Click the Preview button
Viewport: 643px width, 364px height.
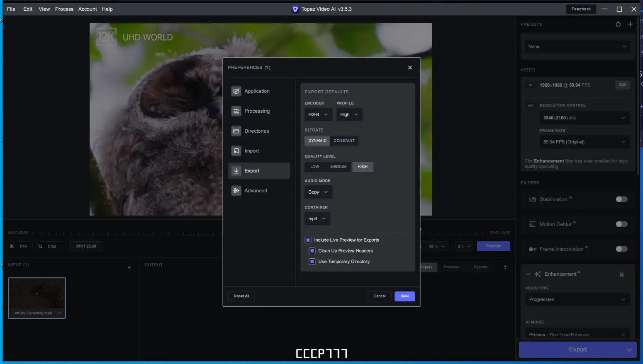tap(493, 246)
